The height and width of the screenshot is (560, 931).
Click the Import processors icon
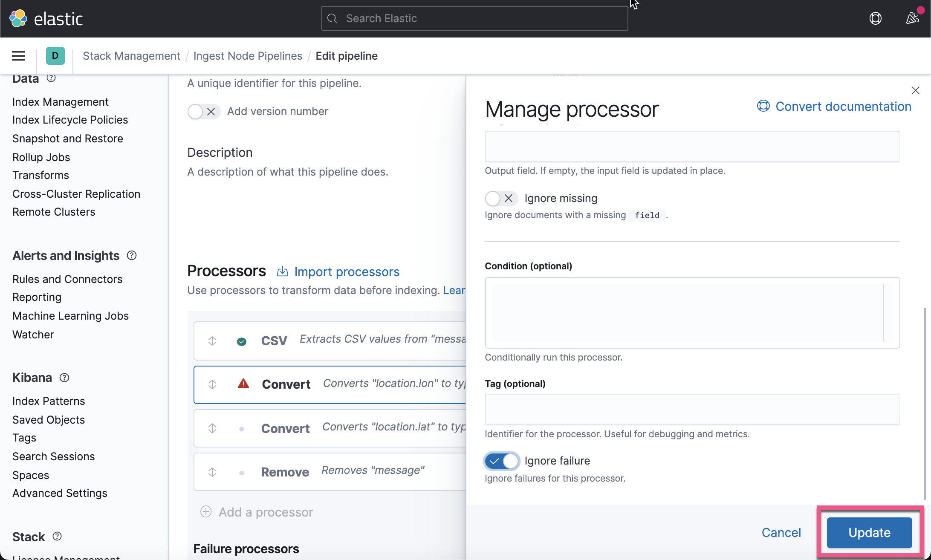pos(283,272)
